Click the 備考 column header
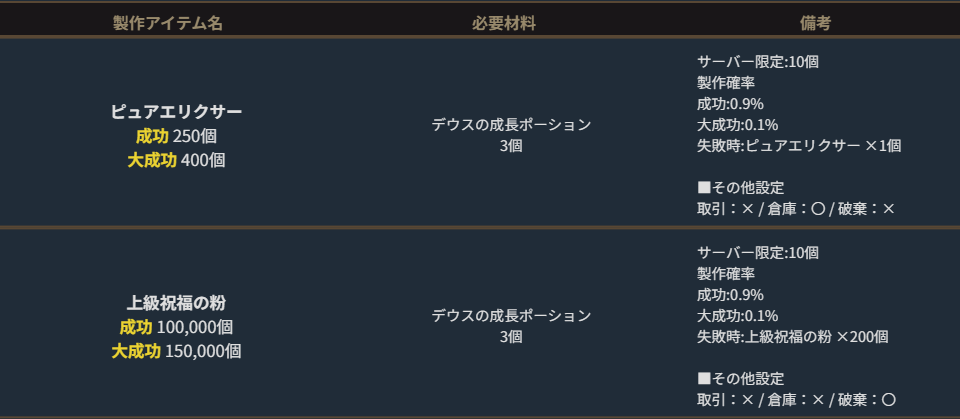960x419 pixels. tap(815, 24)
